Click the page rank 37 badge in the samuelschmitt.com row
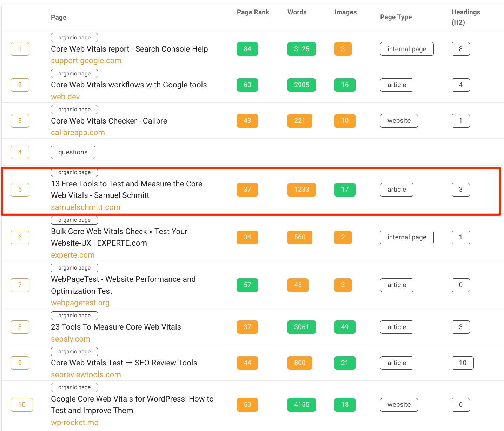Image resolution: width=504 pixels, height=431 pixels. coord(247,190)
